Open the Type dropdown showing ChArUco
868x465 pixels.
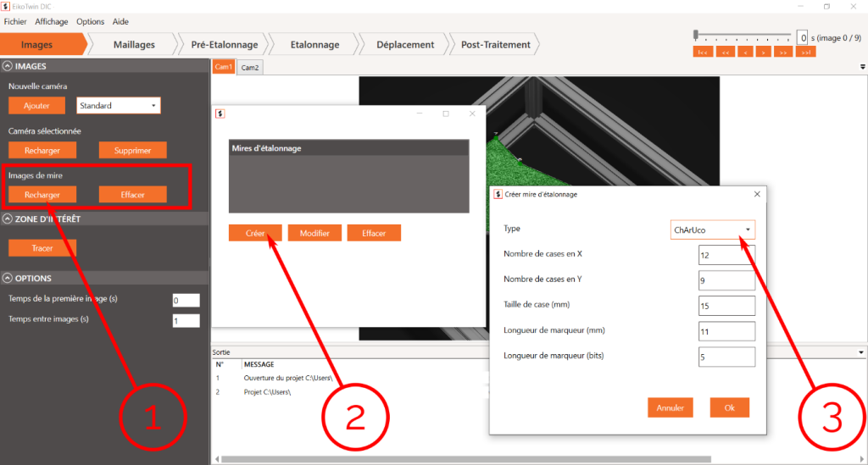coord(712,230)
